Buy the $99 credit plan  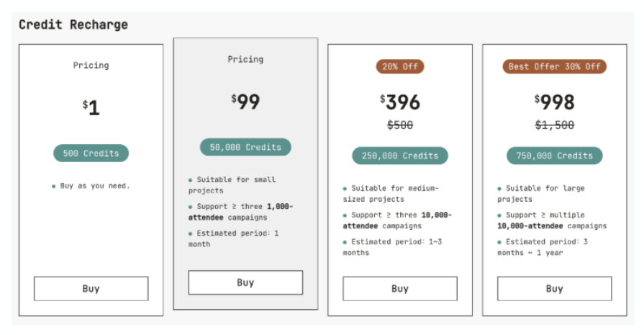[245, 282]
